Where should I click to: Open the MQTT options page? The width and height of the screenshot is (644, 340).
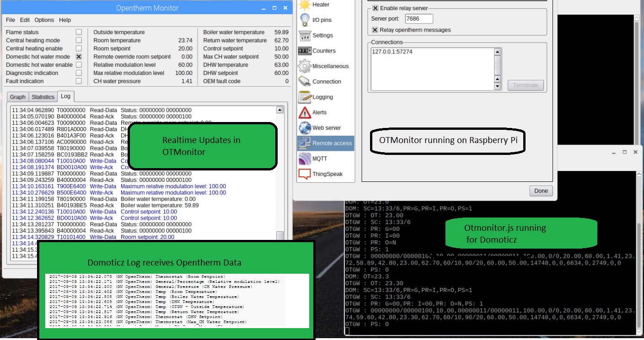(x=326, y=159)
